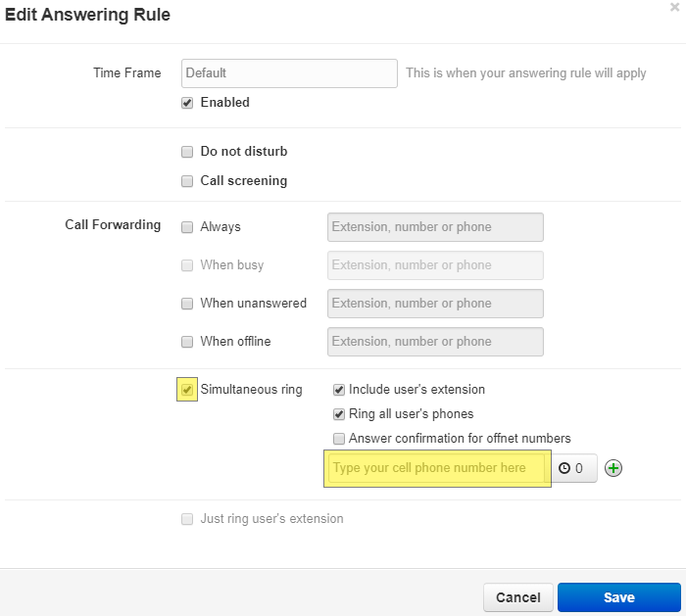Image resolution: width=686 pixels, height=616 pixels.
Task: Click the When unanswered destination field
Action: pos(435,304)
